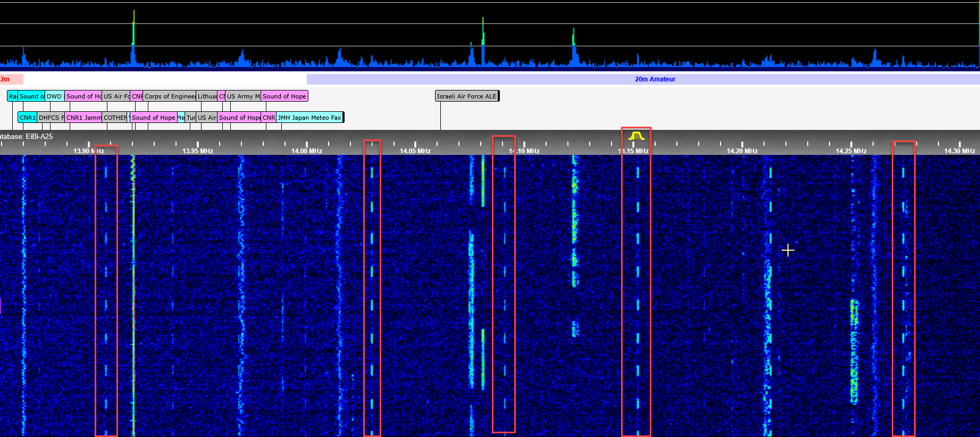Viewport: 980px width, 437px height.
Task: Click the yellow passband marker on frequency scale
Action: click(x=636, y=136)
